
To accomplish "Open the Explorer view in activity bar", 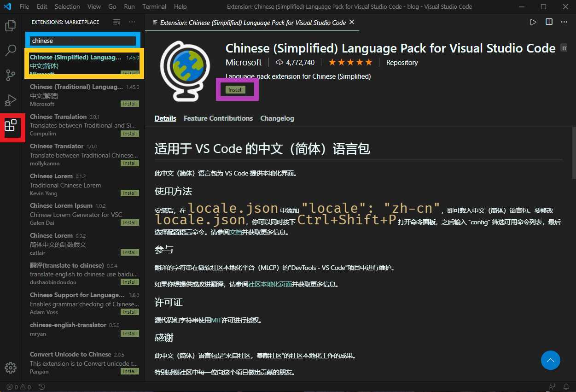I will pyautogui.click(x=11, y=26).
